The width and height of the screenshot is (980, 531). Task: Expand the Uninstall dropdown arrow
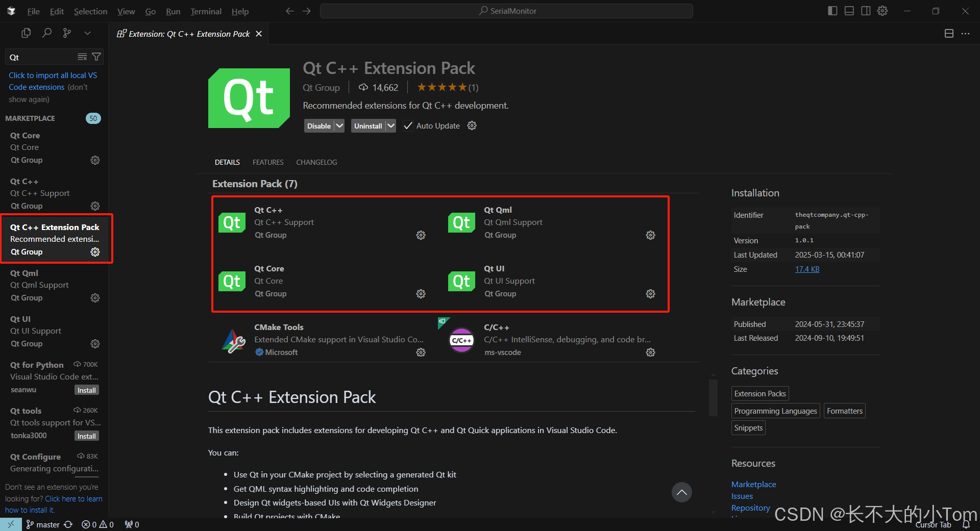(390, 126)
